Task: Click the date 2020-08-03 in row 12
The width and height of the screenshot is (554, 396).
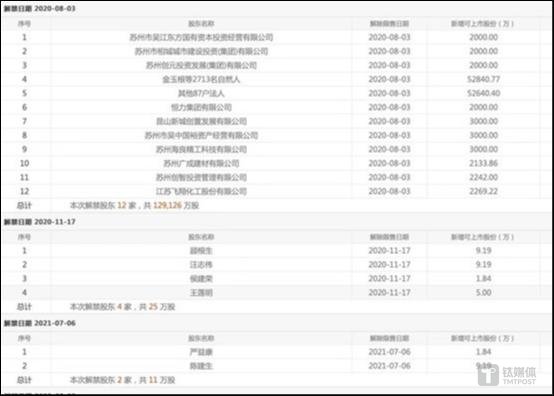Action: [389, 191]
